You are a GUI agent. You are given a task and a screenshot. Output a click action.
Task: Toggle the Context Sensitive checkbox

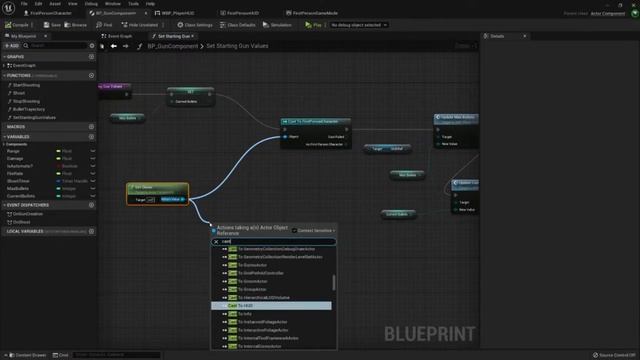point(294,231)
